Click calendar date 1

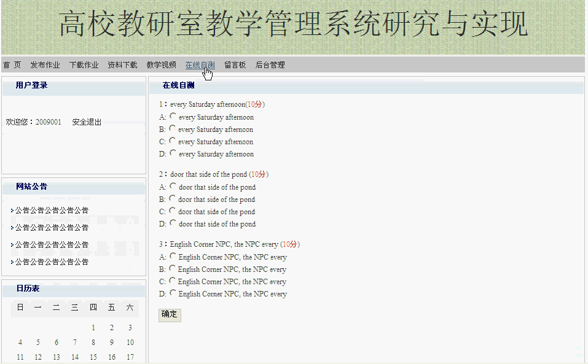pos(93,328)
